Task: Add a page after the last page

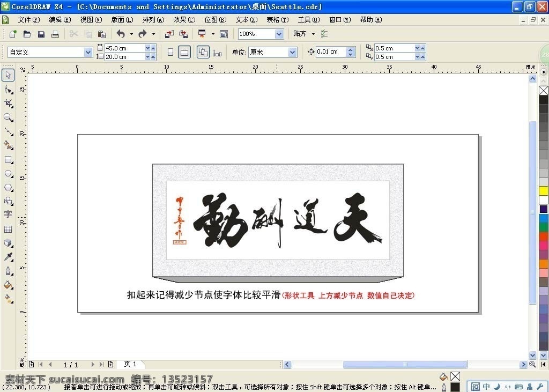Action: (110, 364)
